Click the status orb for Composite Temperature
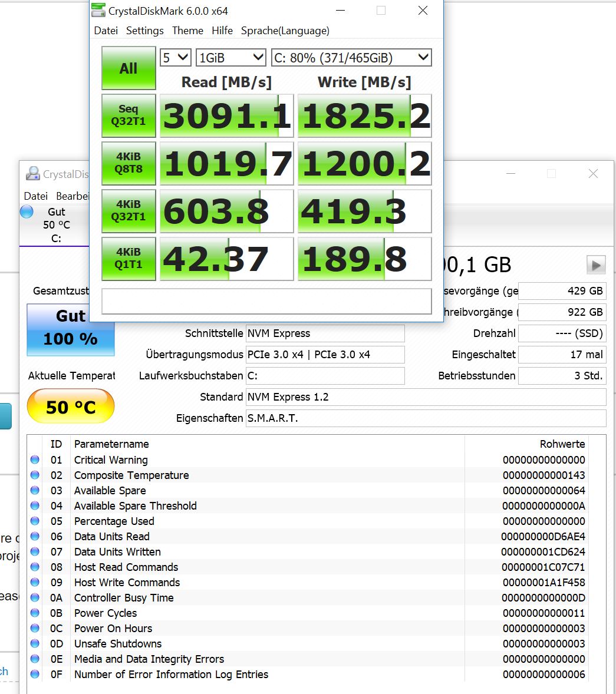616x694 pixels. tap(35, 475)
